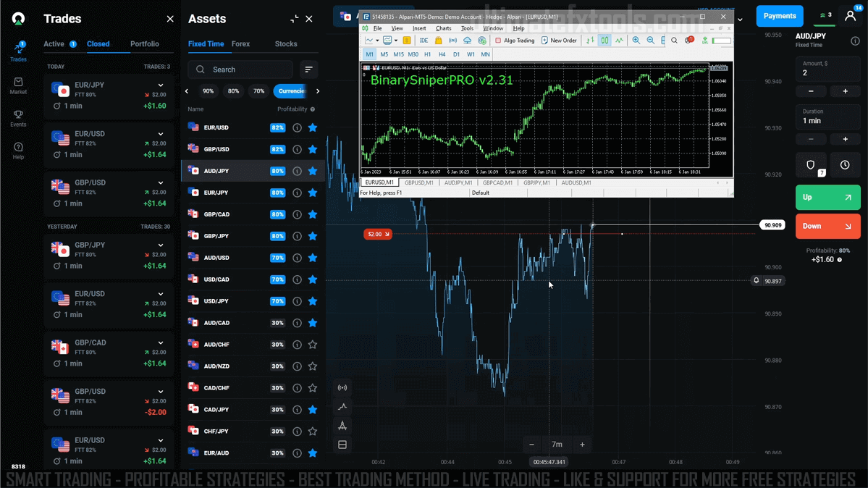Open the Payments page
Viewport: 868px width, 488px height.
click(x=780, y=15)
